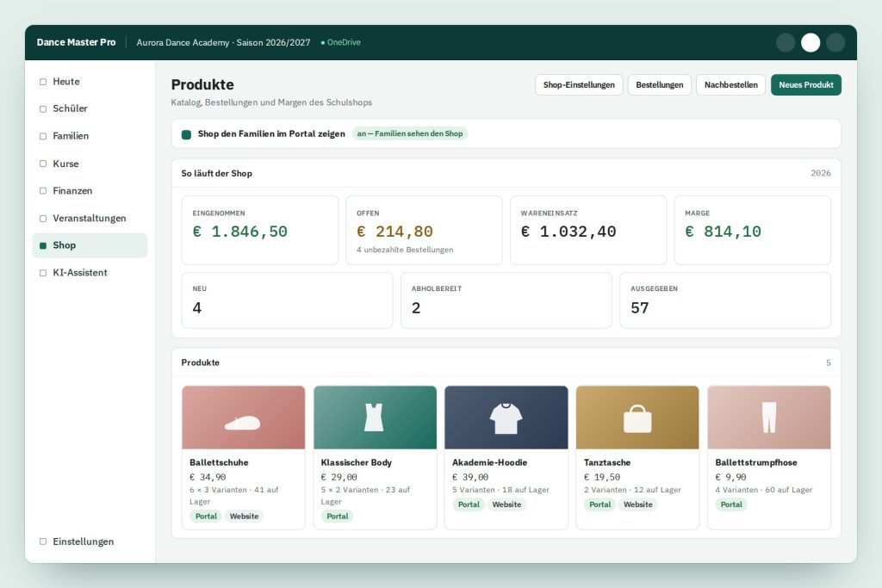Click the leotard icon on Klassischer Body
The width and height of the screenshot is (882, 588).
(374, 418)
